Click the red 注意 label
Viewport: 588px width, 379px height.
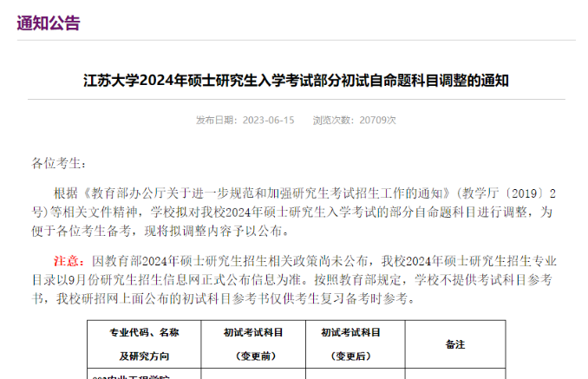tap(69, 261)
